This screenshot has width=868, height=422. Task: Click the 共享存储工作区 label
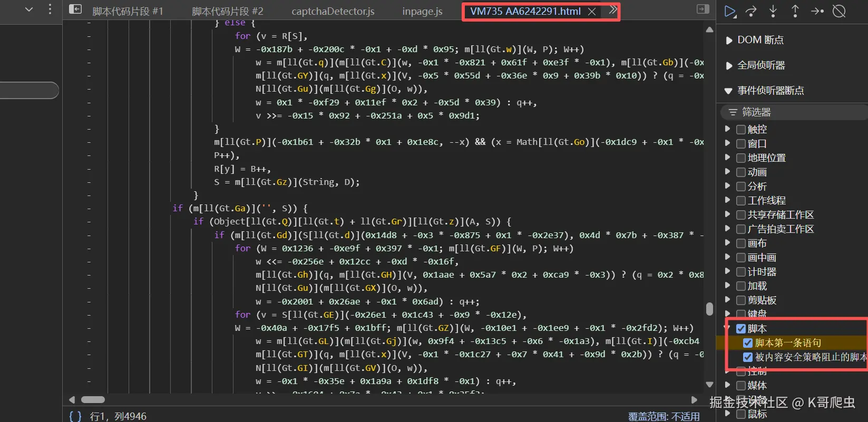click(781, 215)
